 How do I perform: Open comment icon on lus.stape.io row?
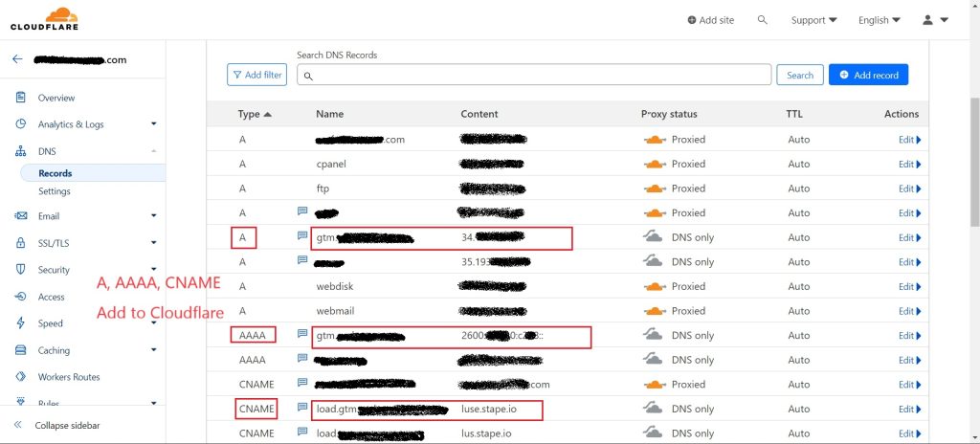click(302, 432)
